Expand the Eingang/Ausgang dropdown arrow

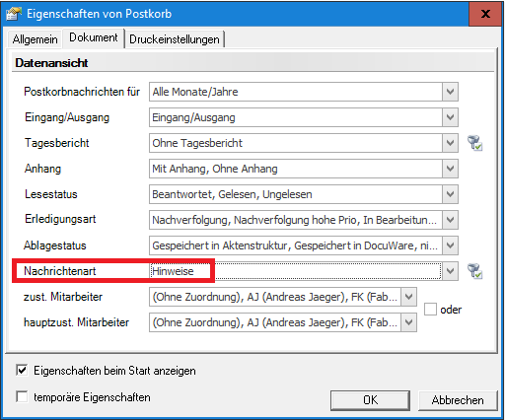450,117
